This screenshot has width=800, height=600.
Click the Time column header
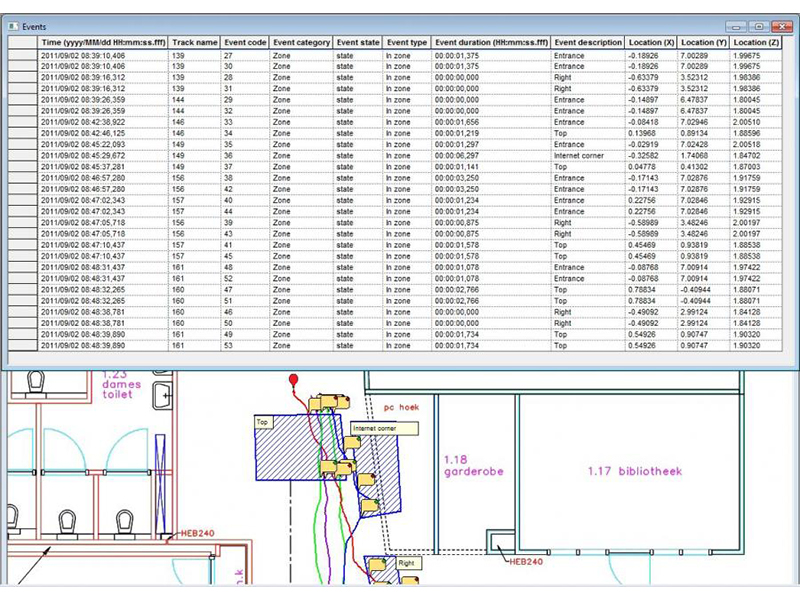click(103, 43)
